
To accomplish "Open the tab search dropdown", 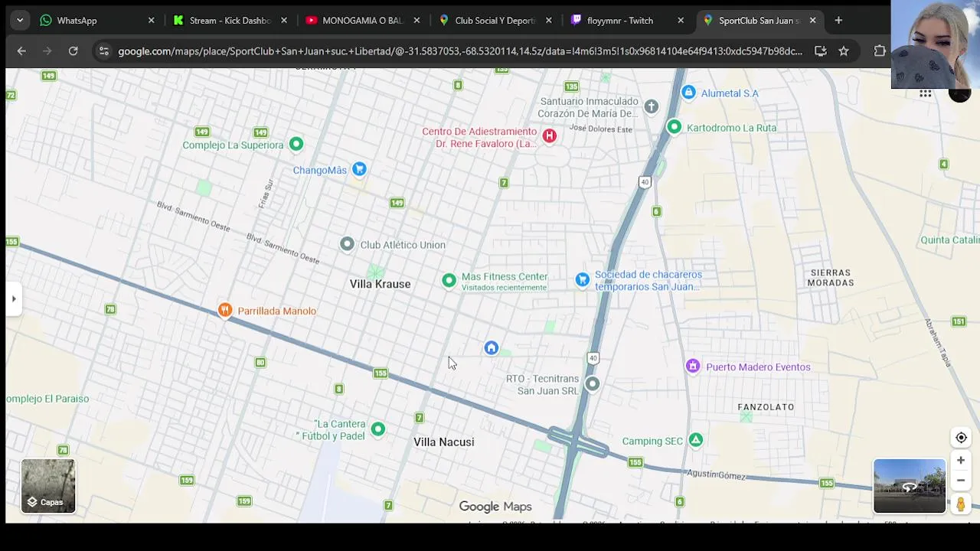I will coord(20,21).
